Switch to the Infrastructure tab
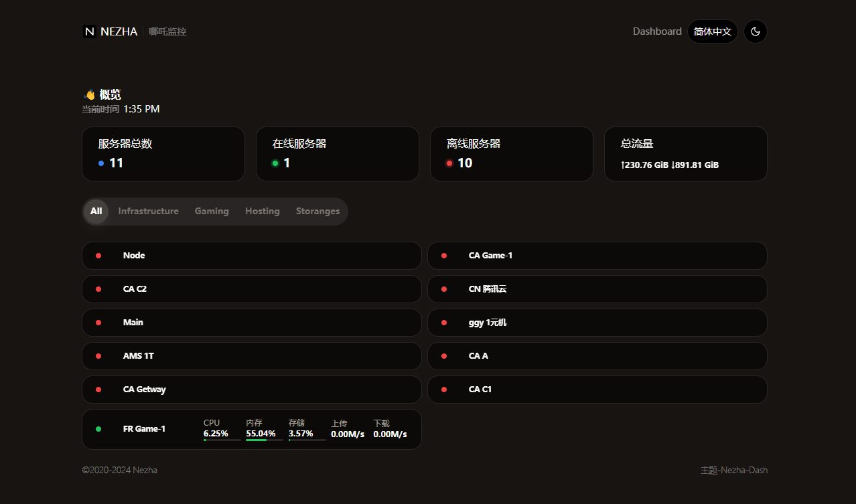 (148, 212)
